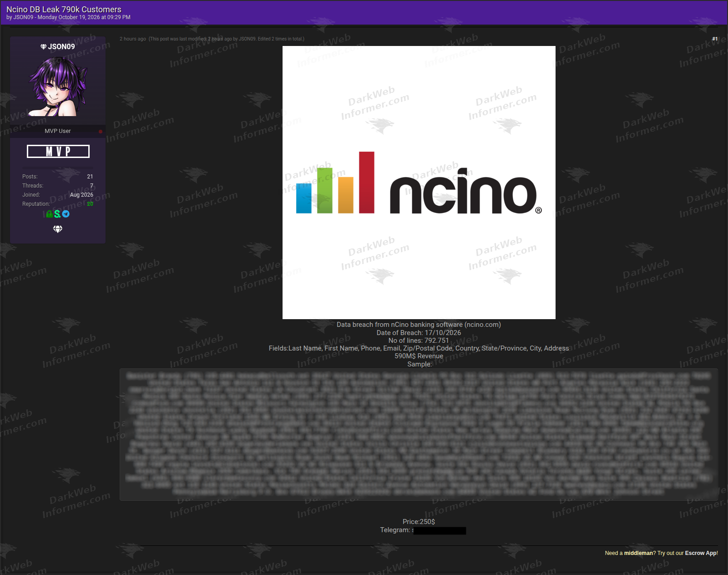Click the redacted Telegram handle
Image resolution: width=728 pixels, height=575 pixels.
point(439,530)
